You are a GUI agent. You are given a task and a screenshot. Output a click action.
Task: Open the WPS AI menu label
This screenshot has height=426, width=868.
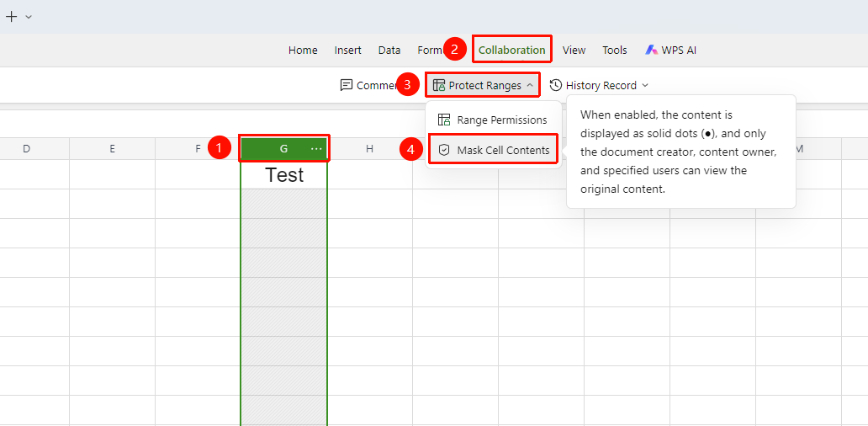679,50
